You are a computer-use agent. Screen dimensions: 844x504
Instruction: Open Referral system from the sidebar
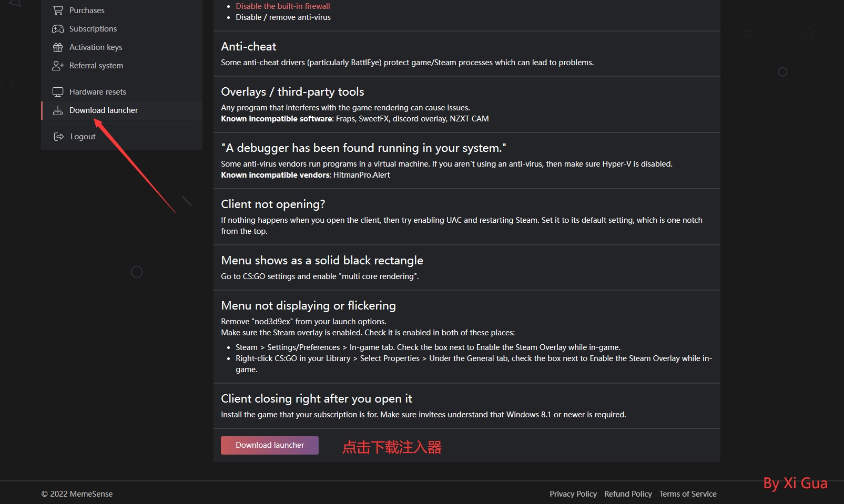click(96, 66)
